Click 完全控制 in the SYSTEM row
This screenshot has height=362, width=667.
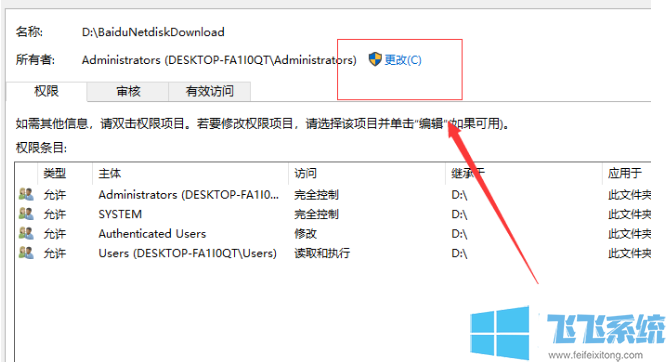click(316, 214)
